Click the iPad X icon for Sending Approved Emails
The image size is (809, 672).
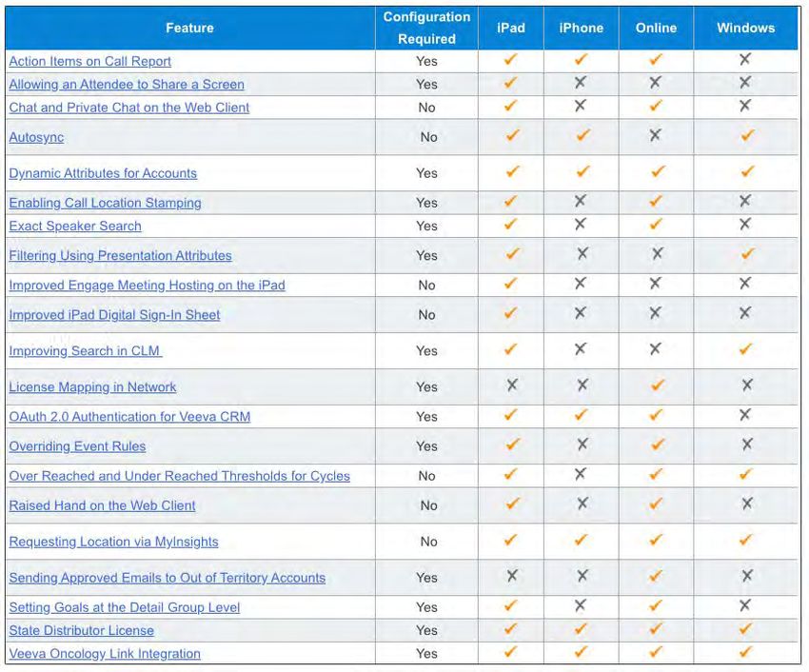pos(512,576)
